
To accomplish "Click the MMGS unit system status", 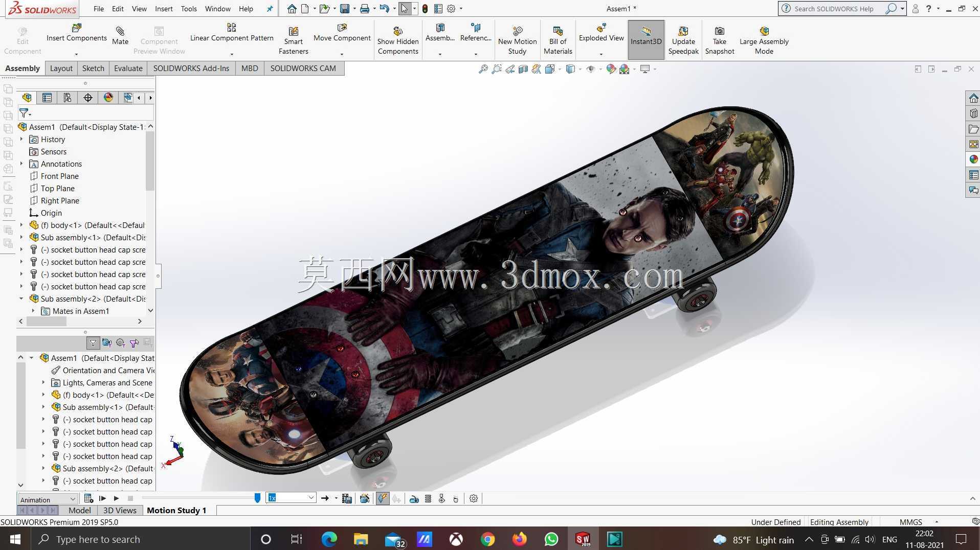I will pos(910,522).
